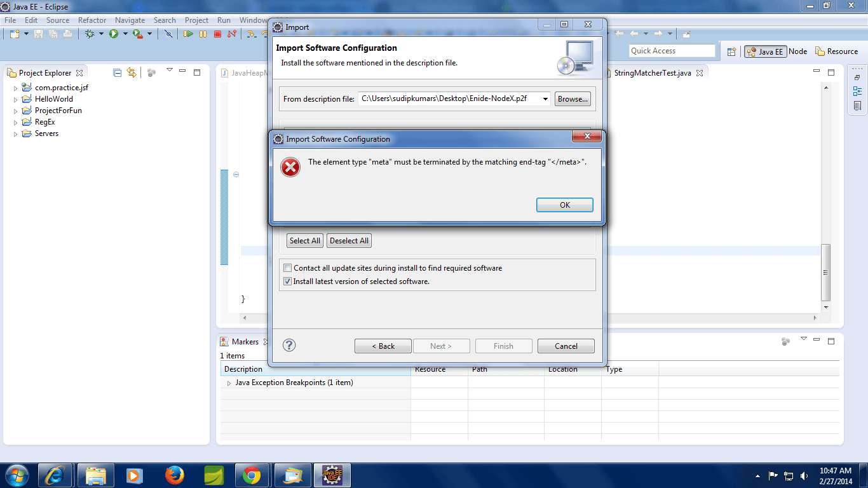868x488 pixels.
Task: Expand the RegEx project node
Action: tap(16, 122)
